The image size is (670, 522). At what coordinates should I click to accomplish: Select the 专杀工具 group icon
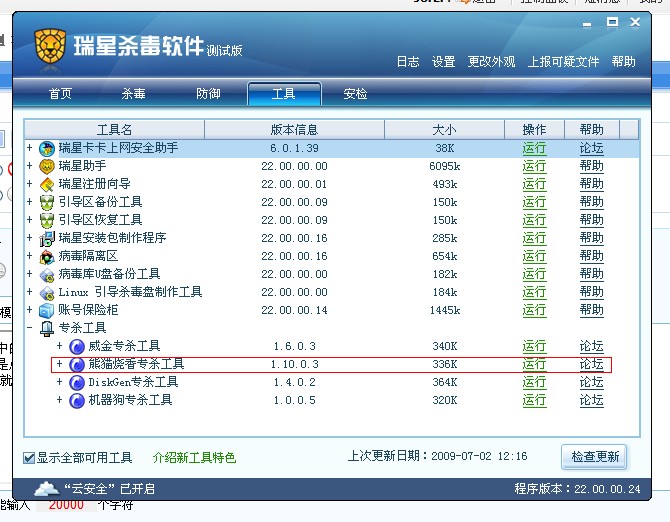coord(47,328)
